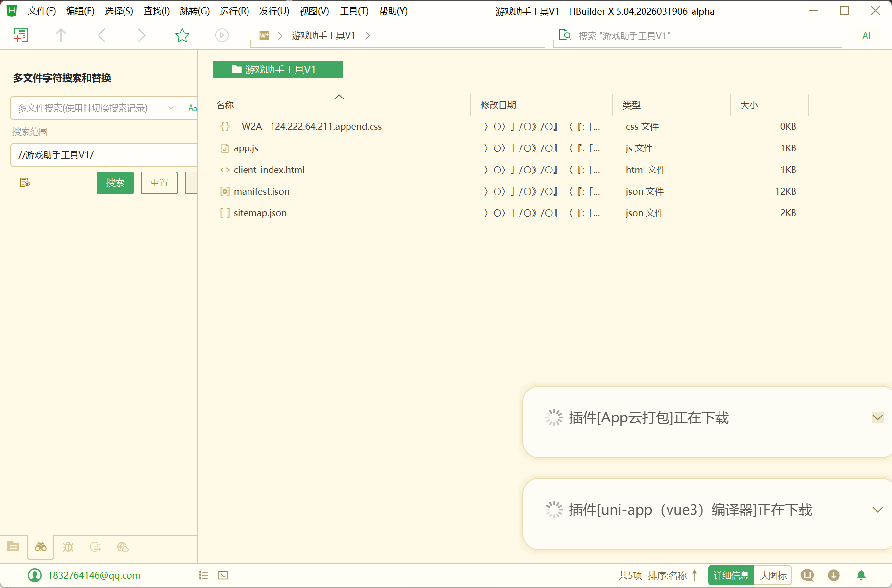The height and width of the screenshot is (588, 892).
Task: Click the 重置 button
Action: point(159,183)
